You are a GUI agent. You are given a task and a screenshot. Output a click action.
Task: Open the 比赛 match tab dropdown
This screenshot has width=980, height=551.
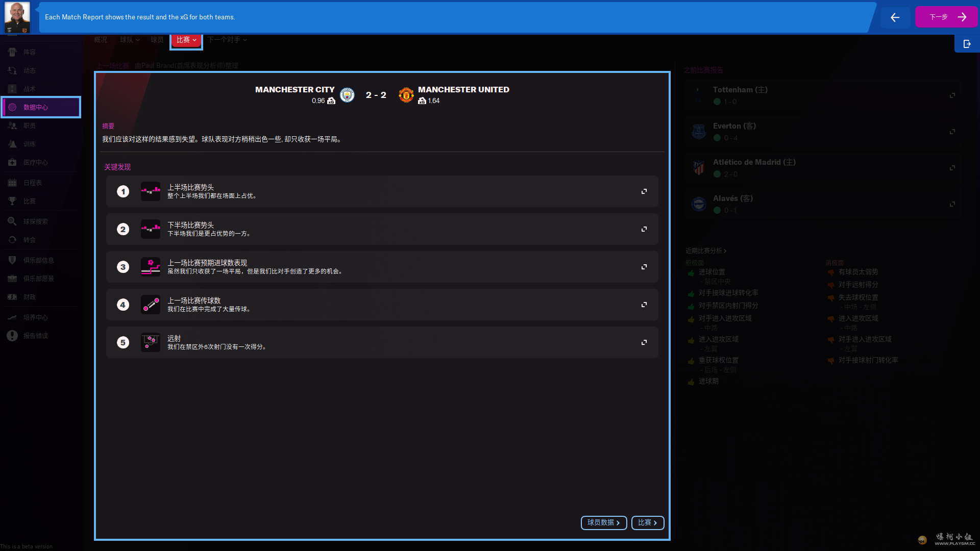coord(186,40)
